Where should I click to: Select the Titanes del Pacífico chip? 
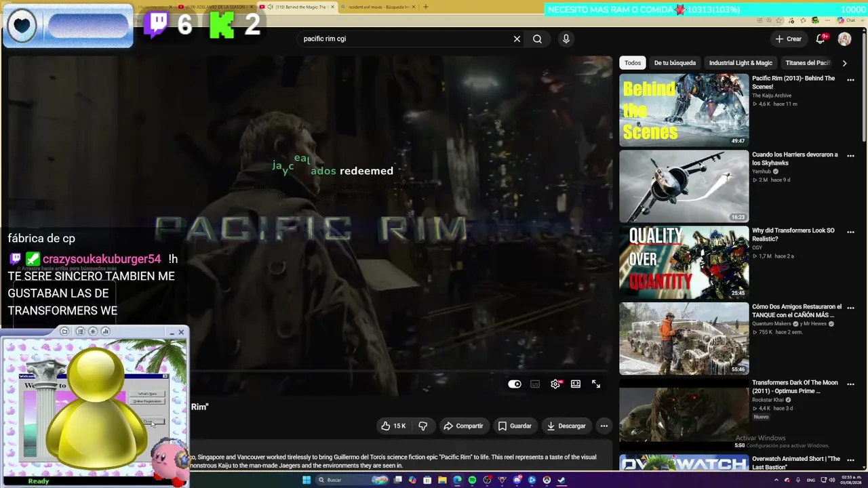click(808, 63)
